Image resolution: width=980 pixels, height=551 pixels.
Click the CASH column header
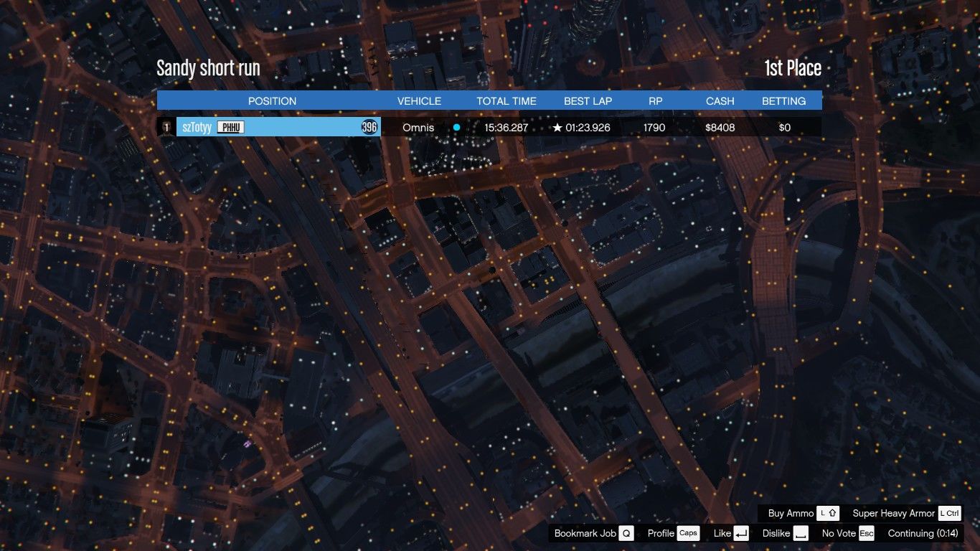click(x=720, y=101)
